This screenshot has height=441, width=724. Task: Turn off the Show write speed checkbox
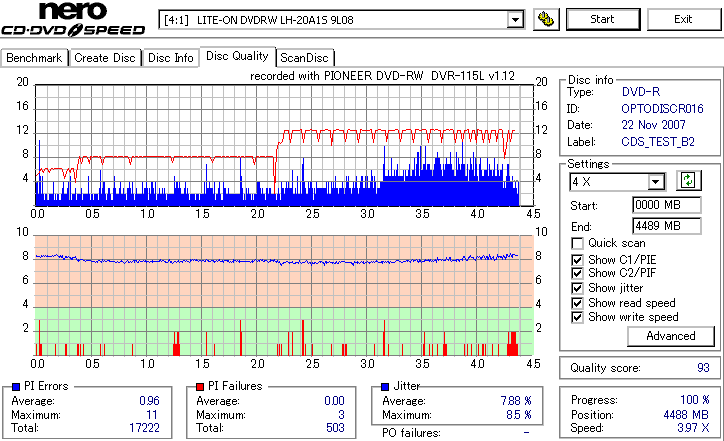click(577, 317)
